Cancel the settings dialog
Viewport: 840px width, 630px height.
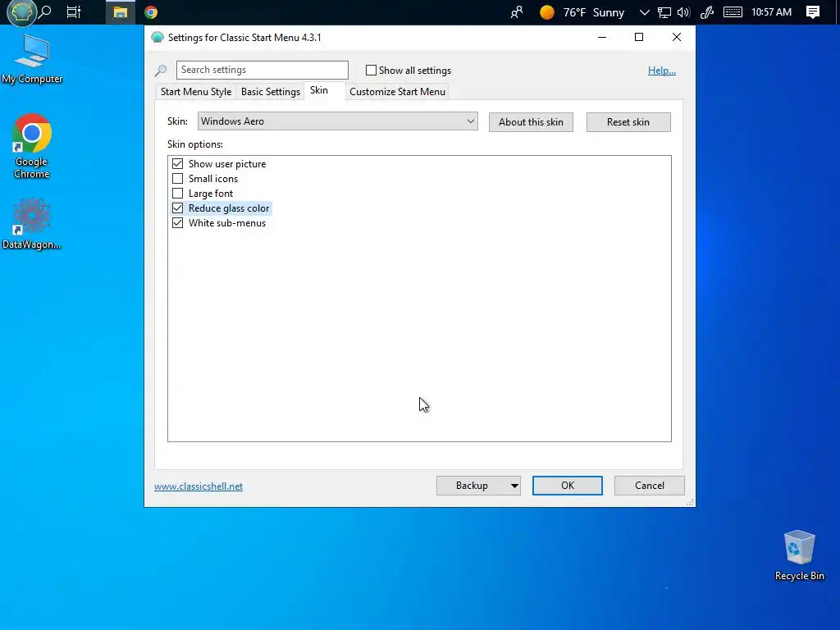pos(650,486)
